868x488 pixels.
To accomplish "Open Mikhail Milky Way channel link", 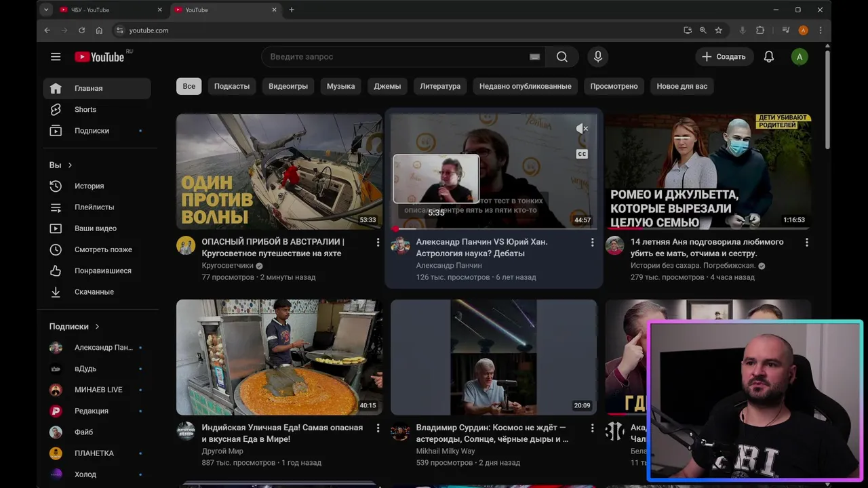I will click(x=446, y=451).
